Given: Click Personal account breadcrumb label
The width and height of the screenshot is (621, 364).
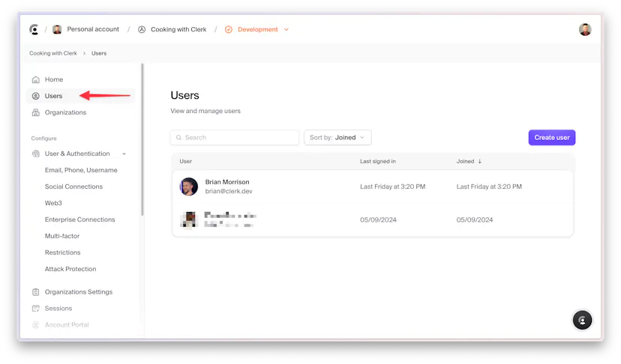Looking at the screenshot, I should pyautogui.click(x=93, y=29).
